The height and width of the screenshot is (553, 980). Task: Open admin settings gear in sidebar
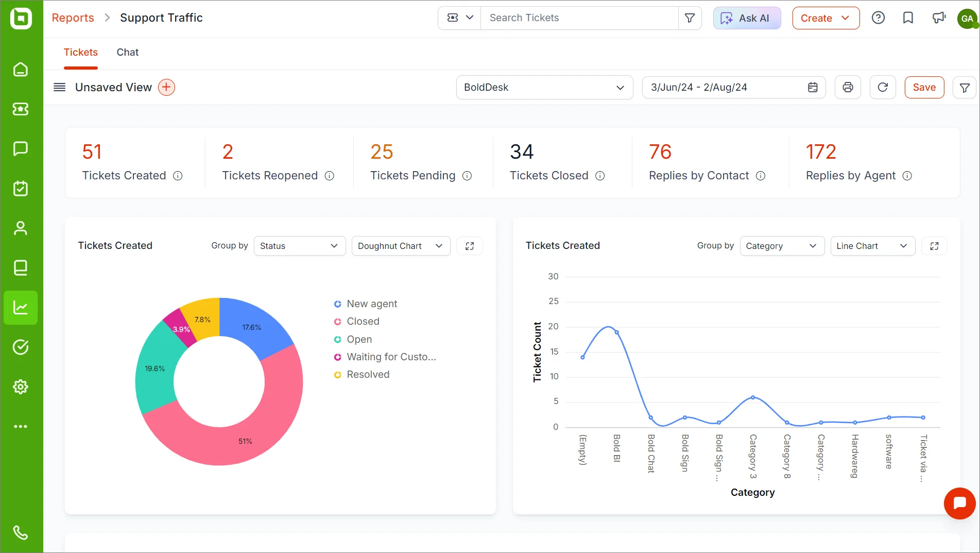click(x=21, y=387)
